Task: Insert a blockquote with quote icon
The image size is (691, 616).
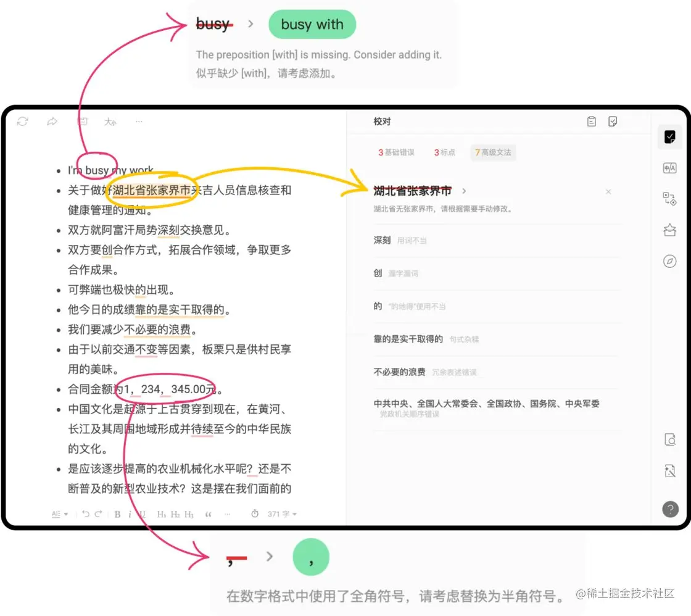Action: [208, 514]
